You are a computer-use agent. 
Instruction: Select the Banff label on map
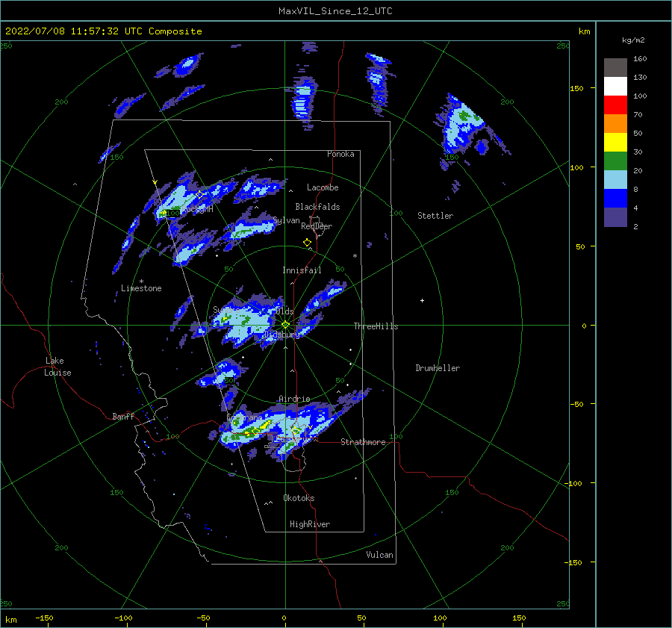123,416
